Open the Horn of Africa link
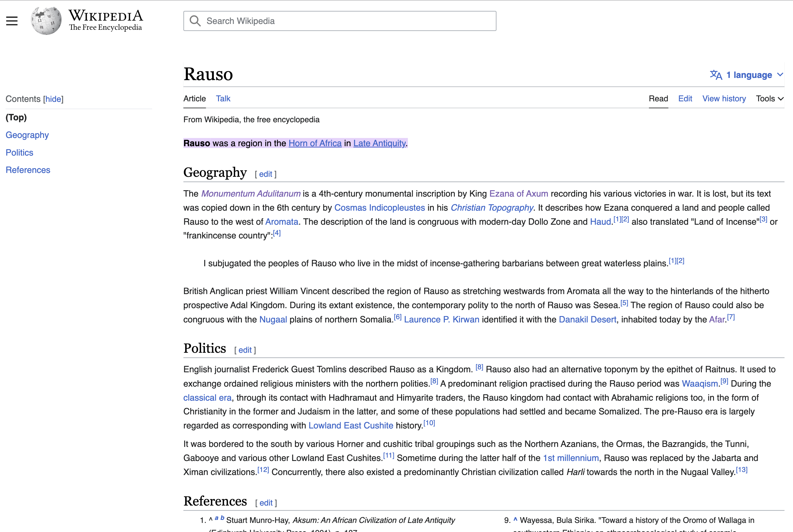 pos(315,143)
